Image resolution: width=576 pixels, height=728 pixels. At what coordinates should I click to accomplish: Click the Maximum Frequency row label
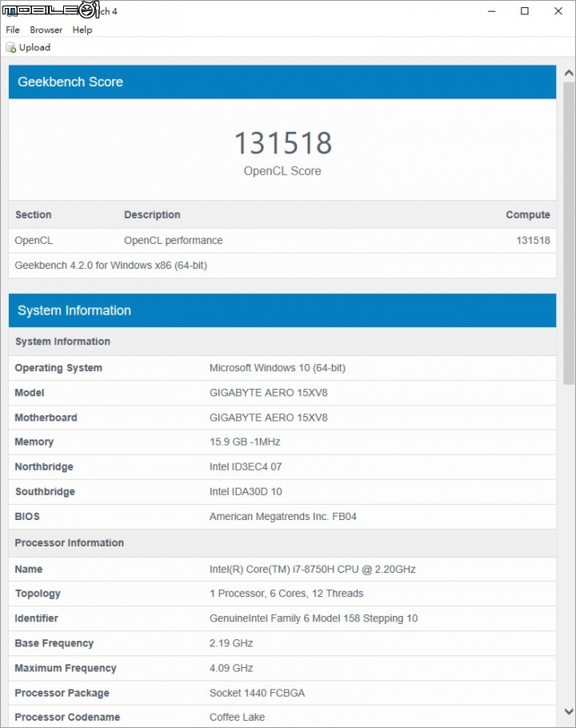point(66,668)
